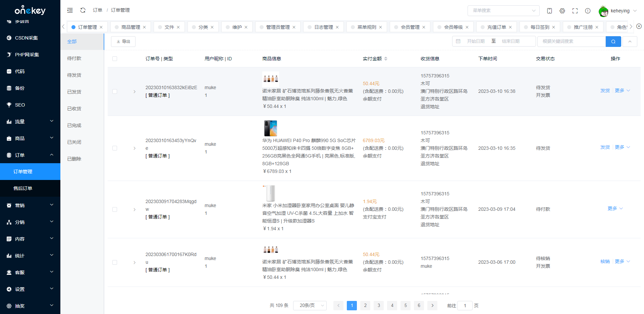Image resolution: width=644 pixels, height=314 pixels.
Task: Click the 开始日期 start date field
Action: 476,41
